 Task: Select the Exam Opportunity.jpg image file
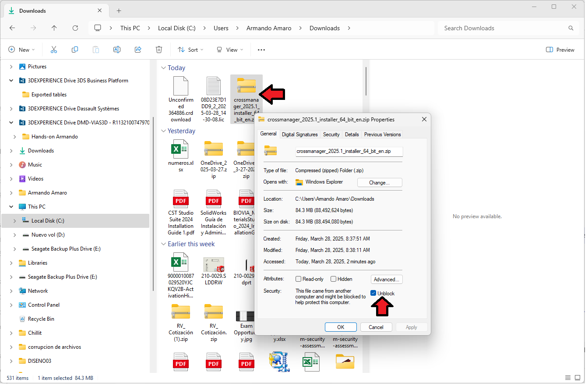(x=246, y=326)
